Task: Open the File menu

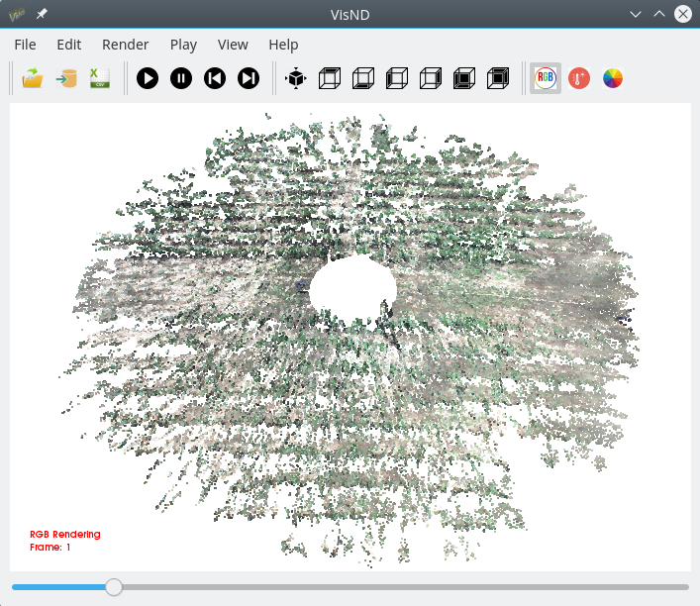Action: pos(25,45)
